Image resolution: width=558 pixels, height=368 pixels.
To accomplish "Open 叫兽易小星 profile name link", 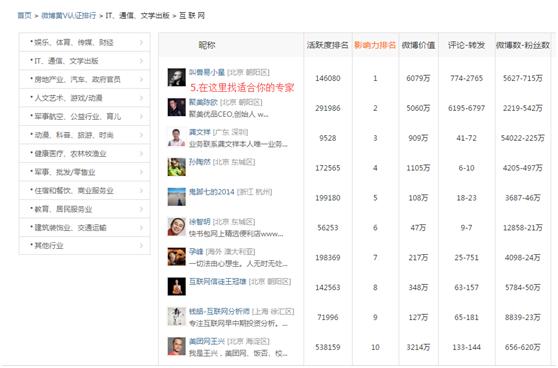I will (x=207, y=72).
